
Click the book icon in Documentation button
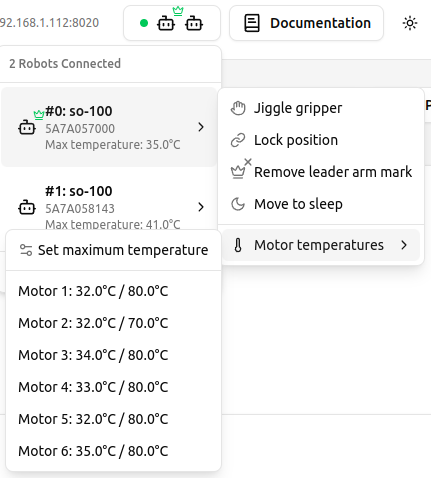252,23
